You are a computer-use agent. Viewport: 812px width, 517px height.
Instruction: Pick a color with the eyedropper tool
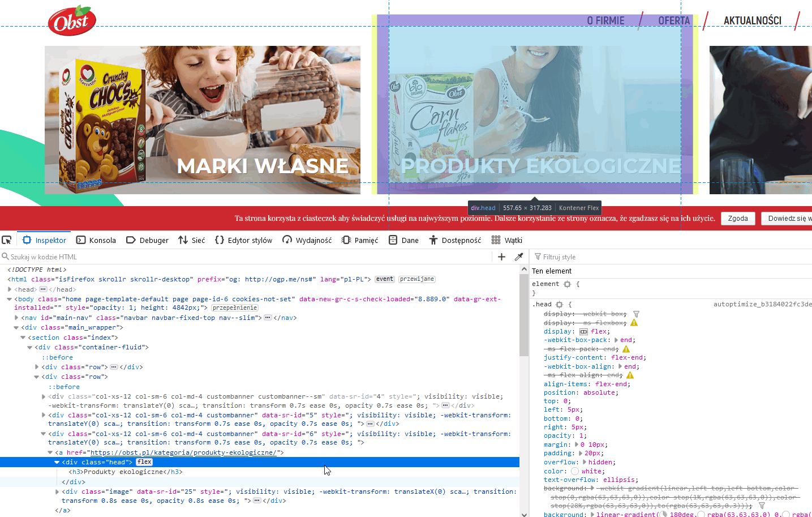(519, 257)
